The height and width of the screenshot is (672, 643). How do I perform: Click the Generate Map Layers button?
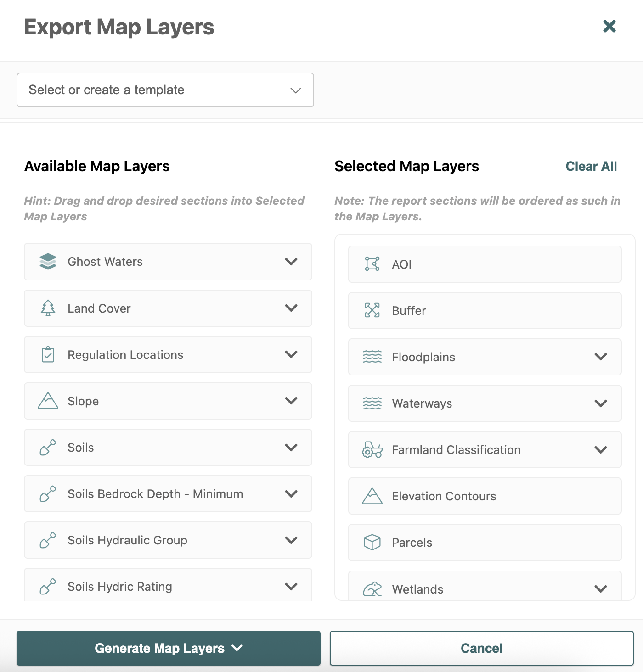pyautogui.click(x=168, y=648)
